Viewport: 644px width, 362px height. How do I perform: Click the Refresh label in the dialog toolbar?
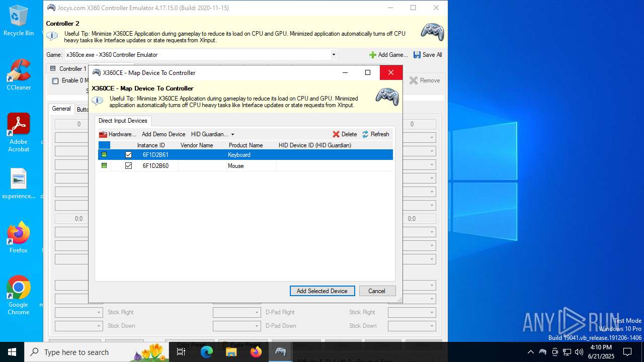(380, 134)
